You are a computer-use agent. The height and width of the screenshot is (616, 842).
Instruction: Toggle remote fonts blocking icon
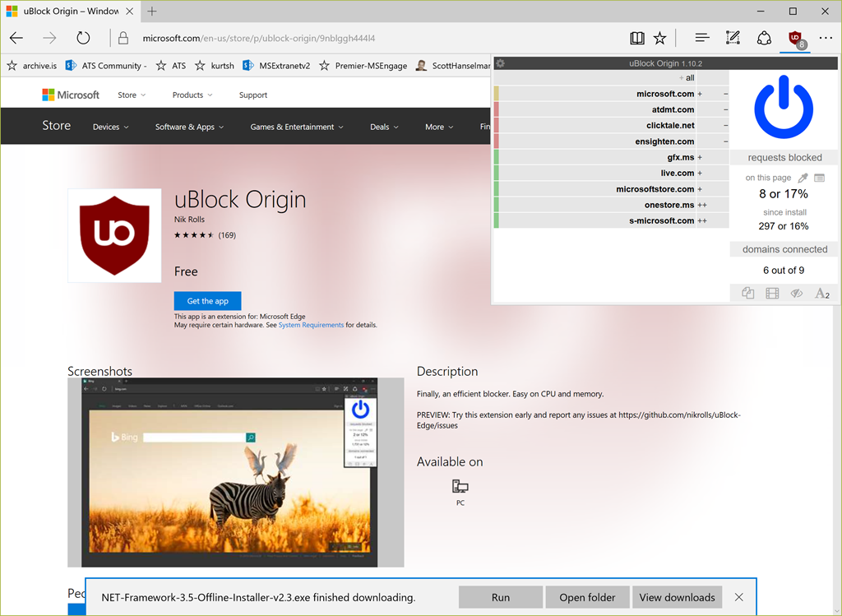(821, 294)
